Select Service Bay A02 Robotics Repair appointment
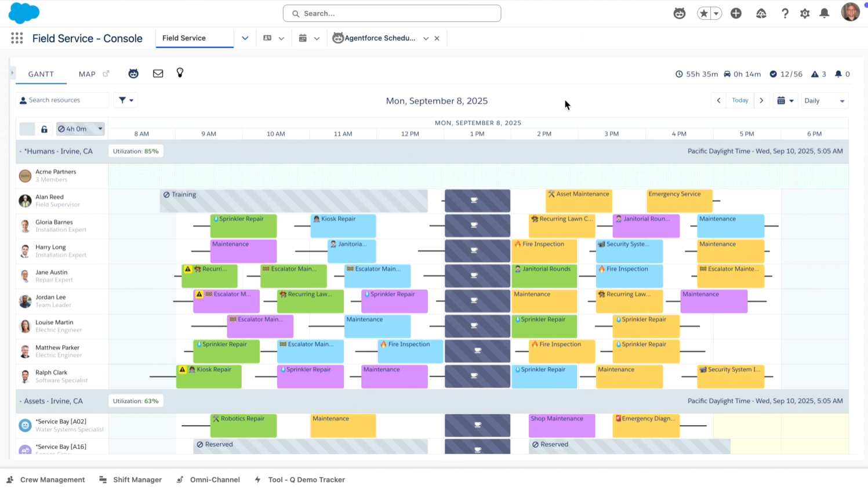868x490 pixels. tap(244, 426)
